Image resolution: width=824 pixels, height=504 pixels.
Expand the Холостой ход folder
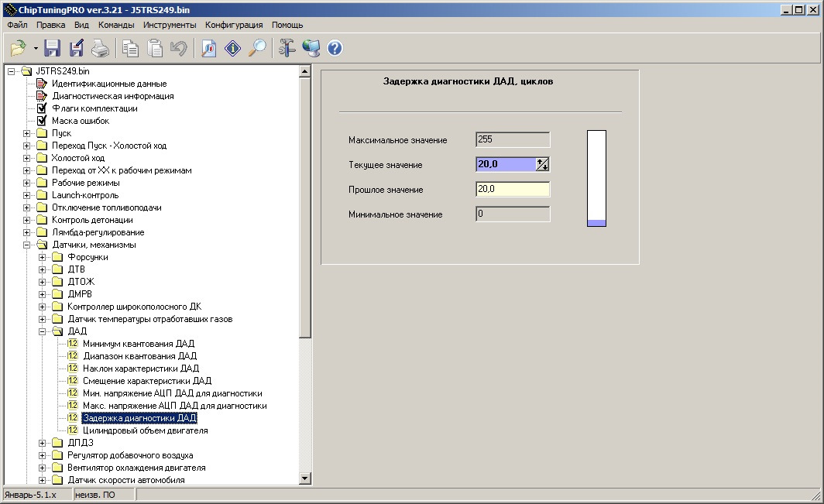tap(27, 158)
